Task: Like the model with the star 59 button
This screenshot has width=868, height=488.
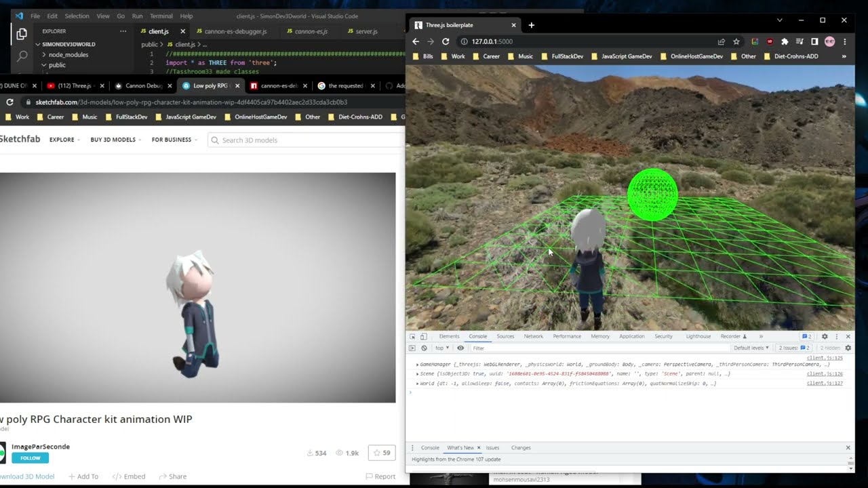Action: coord(382,453)
